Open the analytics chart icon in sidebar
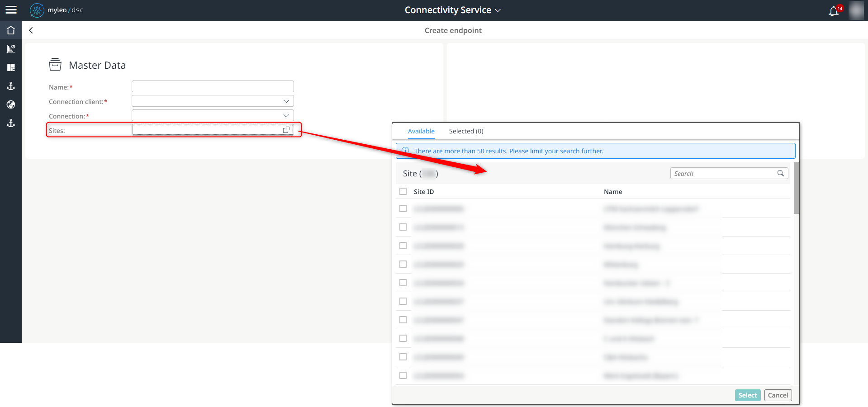The height and width of the screenshot is (407, 868). pos(11,48)
